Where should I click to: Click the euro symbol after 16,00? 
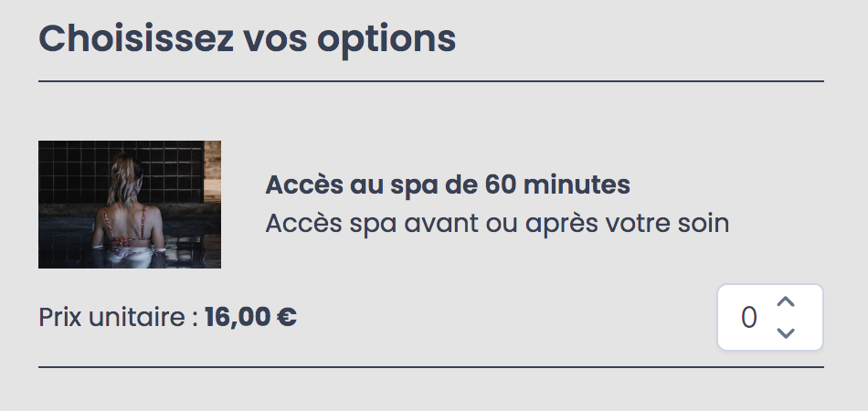tap(286, 318)
